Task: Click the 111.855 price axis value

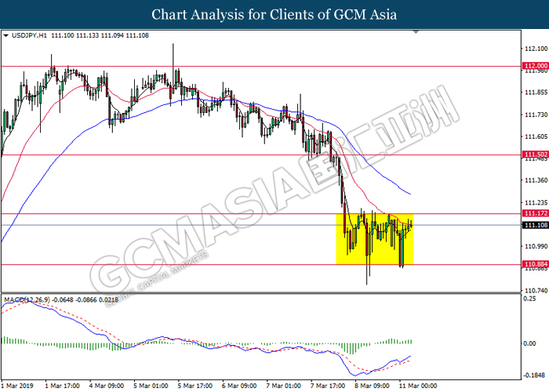Action: (x=536, y=93)
